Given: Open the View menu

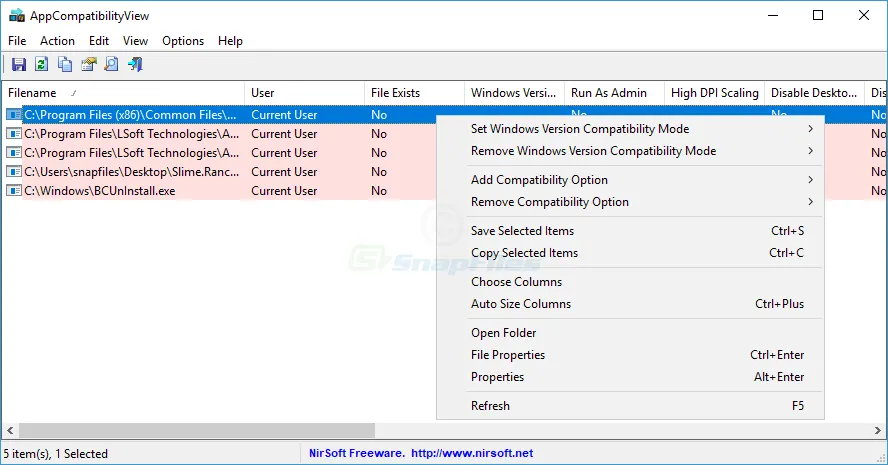Looking at the screenshot, I should (x=135, y=41).
